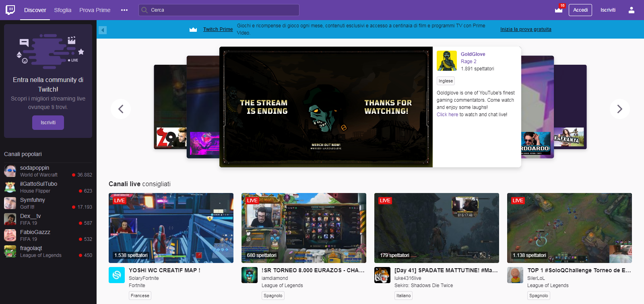Open the Twitch logo home link

(10, 10)
